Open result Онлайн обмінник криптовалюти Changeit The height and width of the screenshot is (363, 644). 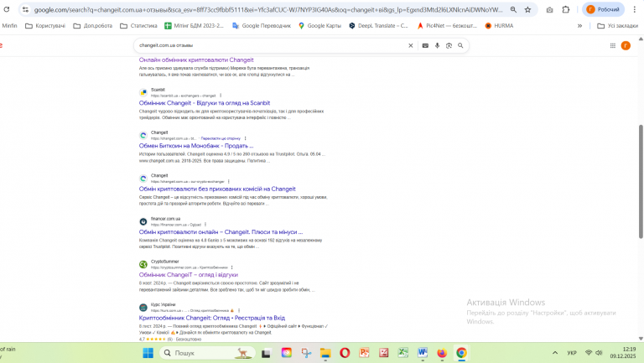(x=196, y=60)
